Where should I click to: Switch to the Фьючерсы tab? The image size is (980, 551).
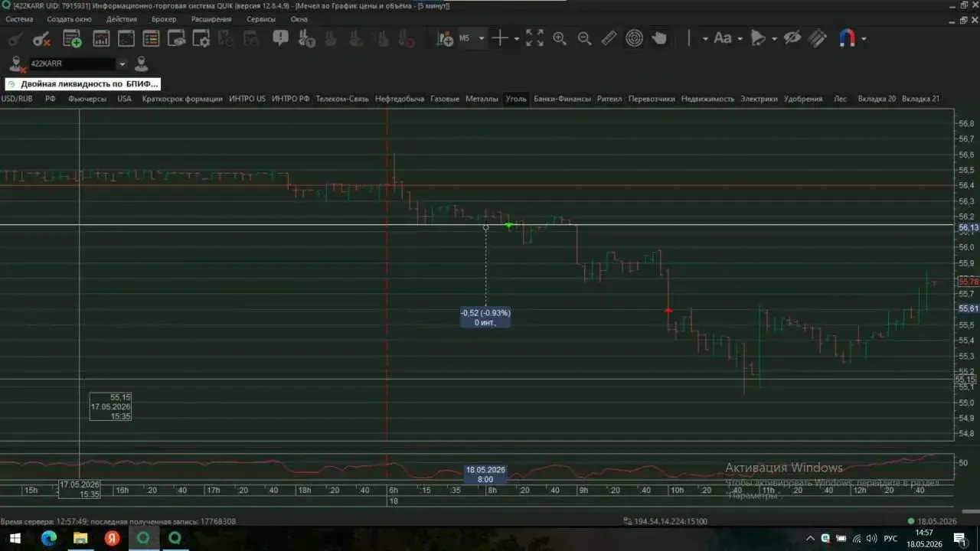87,99
